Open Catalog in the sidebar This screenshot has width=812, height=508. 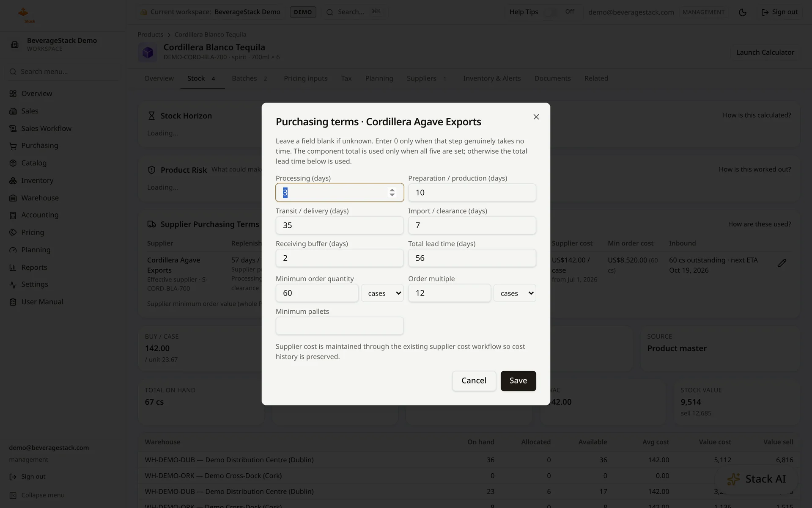tap(34, 163)
